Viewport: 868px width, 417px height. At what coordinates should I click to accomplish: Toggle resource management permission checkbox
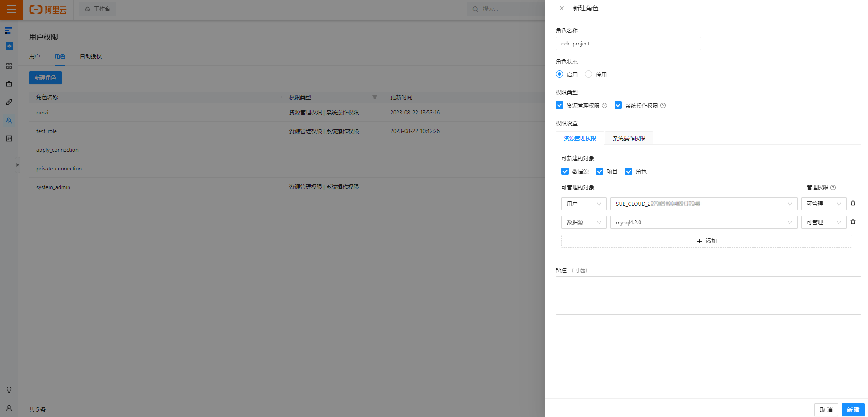560,105
